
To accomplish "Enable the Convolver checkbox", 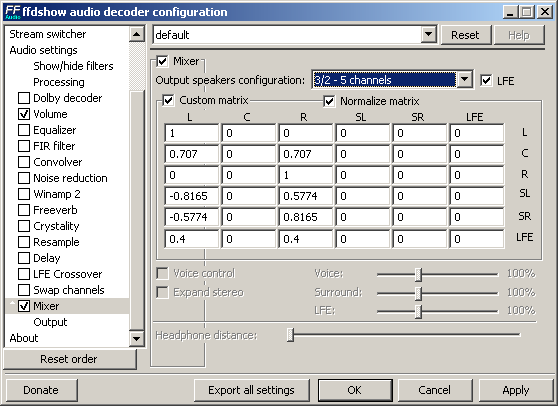I will tap(24, 162).
